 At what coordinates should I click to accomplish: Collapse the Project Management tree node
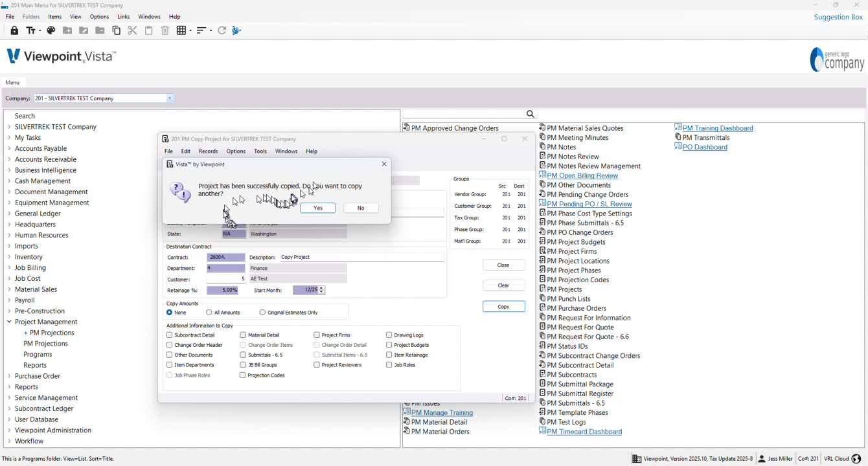(x=9, y=322)
